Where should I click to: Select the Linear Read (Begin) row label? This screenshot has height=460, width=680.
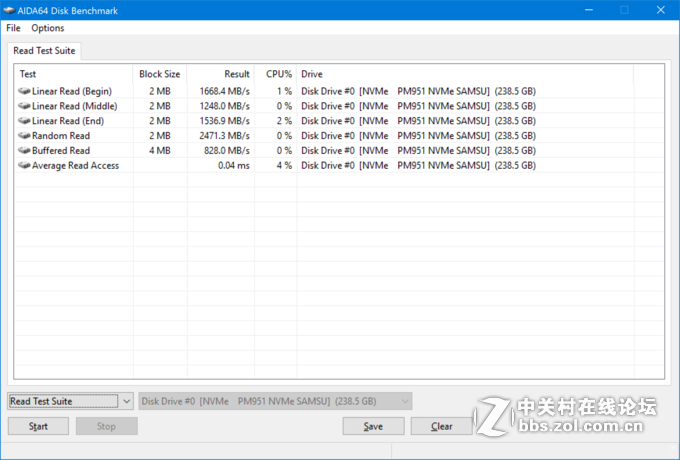(x=72, y=91)
